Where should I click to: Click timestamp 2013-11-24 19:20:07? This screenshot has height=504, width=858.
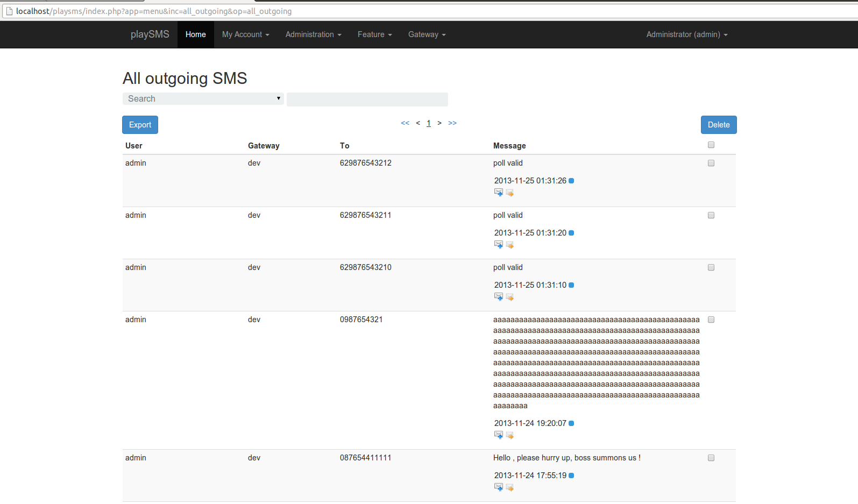coord(530,423)
